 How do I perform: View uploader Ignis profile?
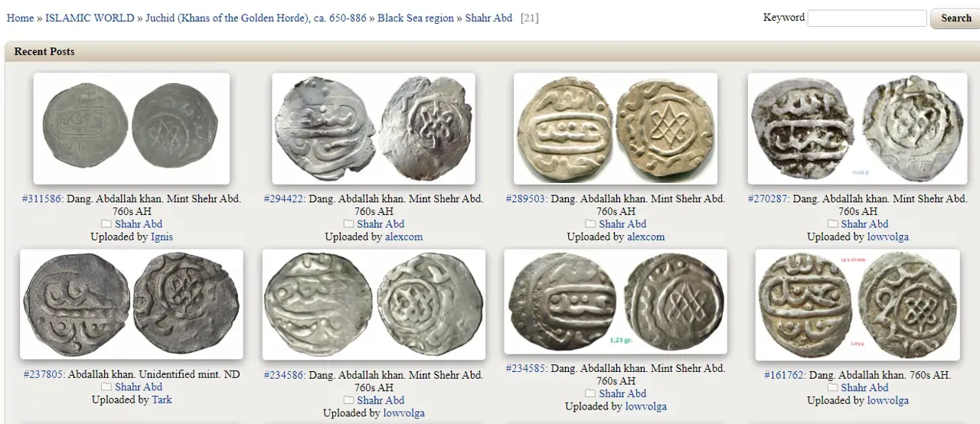(x=162, y=236)
